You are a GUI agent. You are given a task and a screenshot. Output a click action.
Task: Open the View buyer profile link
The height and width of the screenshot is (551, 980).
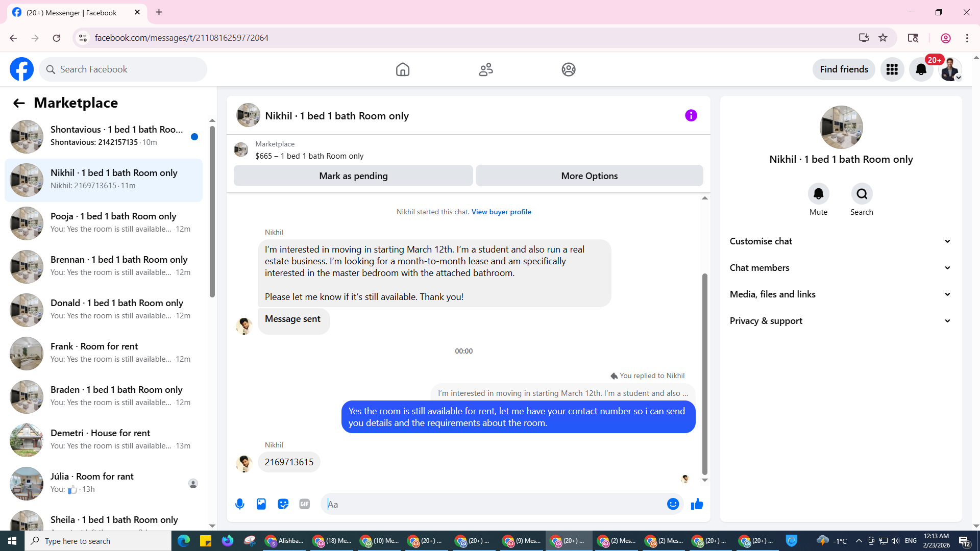(x=501, y=212)
